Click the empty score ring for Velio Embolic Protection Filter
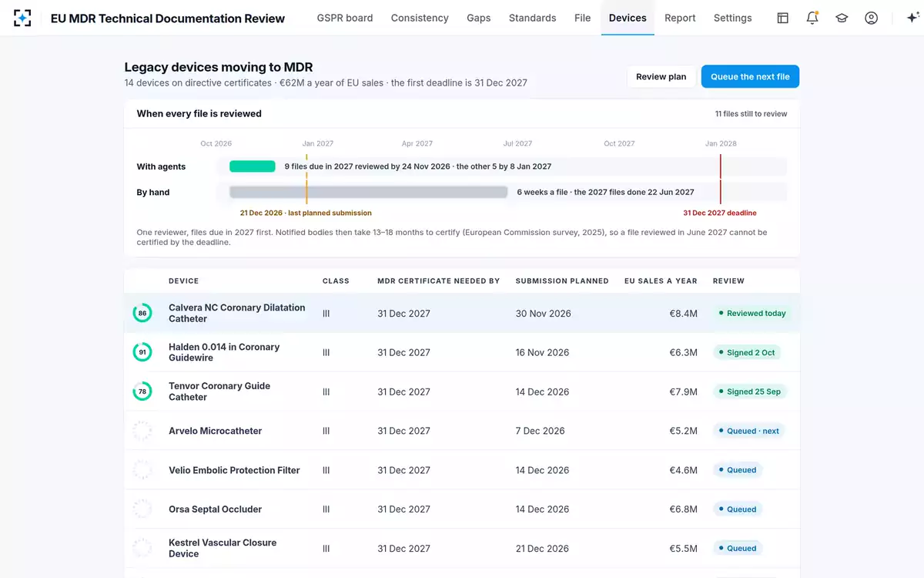Image resolution: width=924 pixels, height=578 pixels. click(x=142, y=470)
